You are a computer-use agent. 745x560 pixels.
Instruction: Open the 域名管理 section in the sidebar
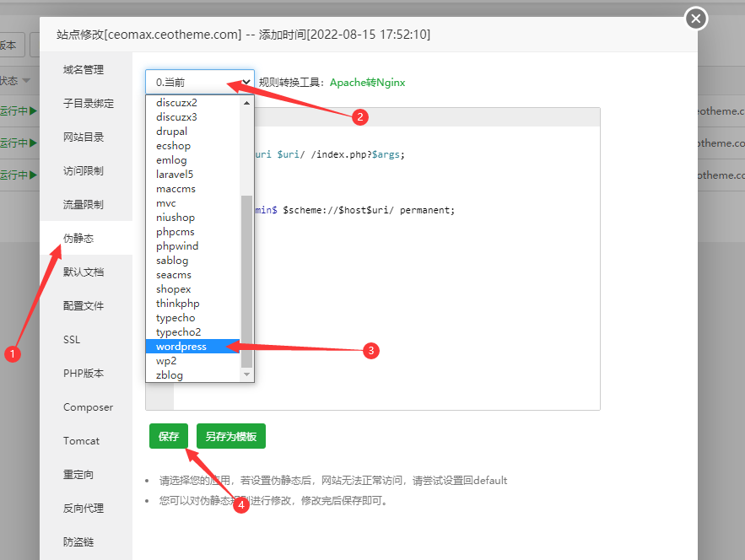click(84, 69)
